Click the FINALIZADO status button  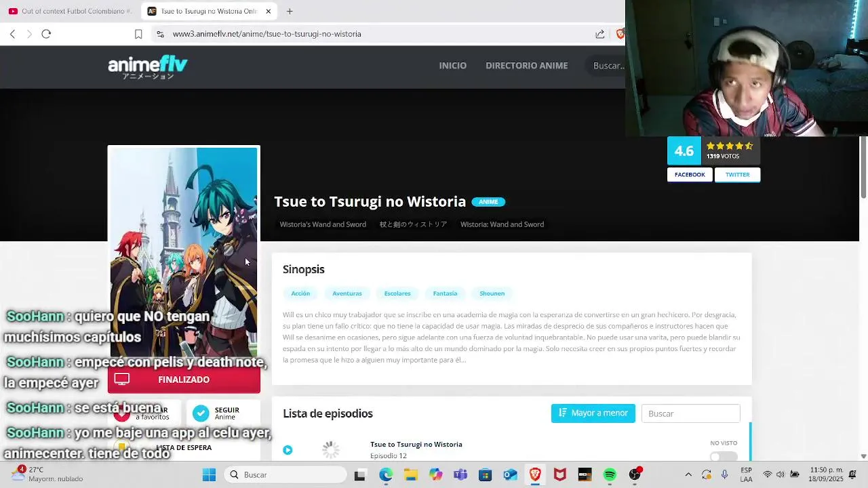pyautogui.click(x=184, y=380)
